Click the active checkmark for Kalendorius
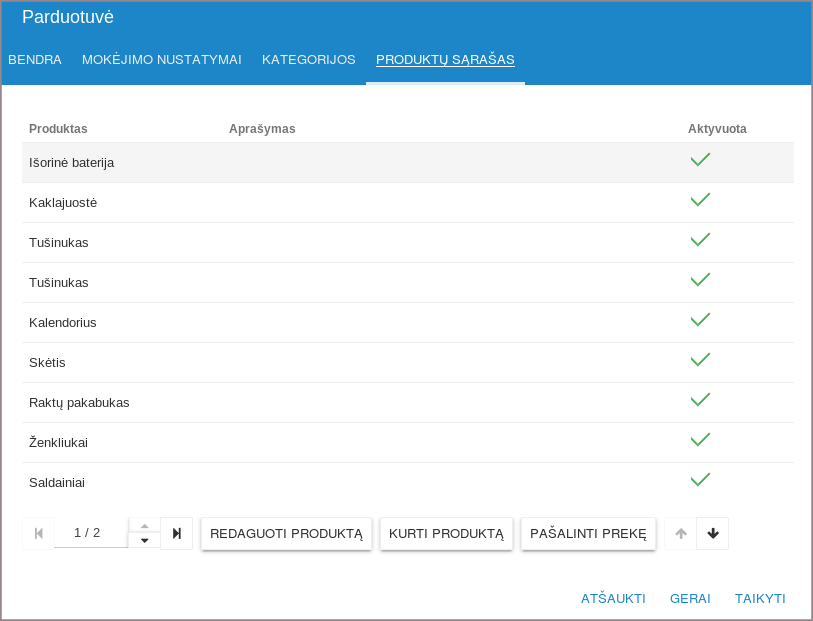Image resolution: width=813 pixels, height=621 pixels. 700,320
